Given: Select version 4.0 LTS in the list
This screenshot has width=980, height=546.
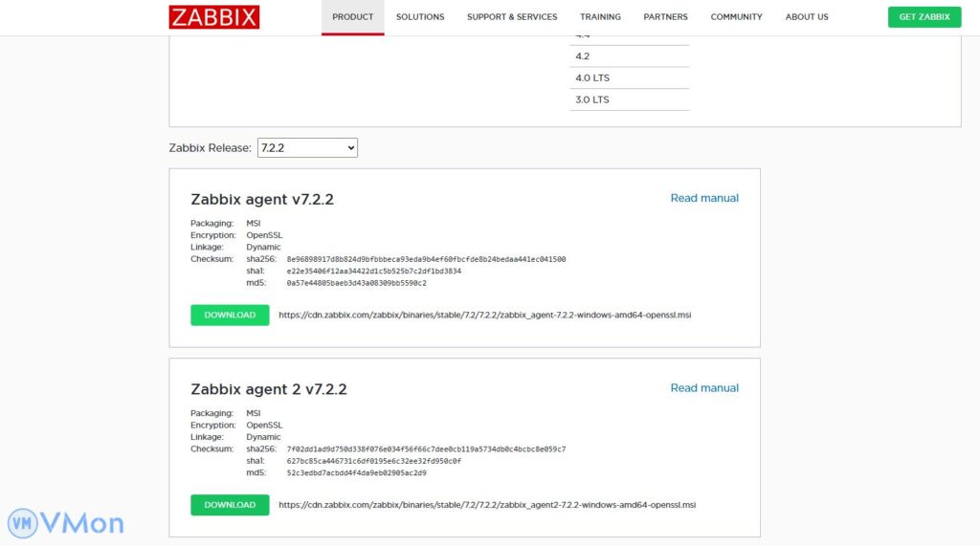Looking at the screenshot, I should point(630,78).
